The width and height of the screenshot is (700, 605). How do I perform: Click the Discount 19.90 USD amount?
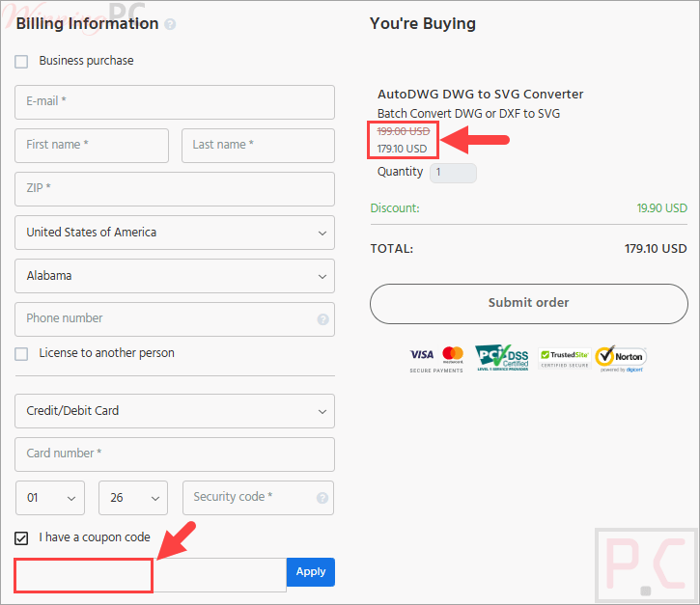pyautogui.click(x=661, y=208)
